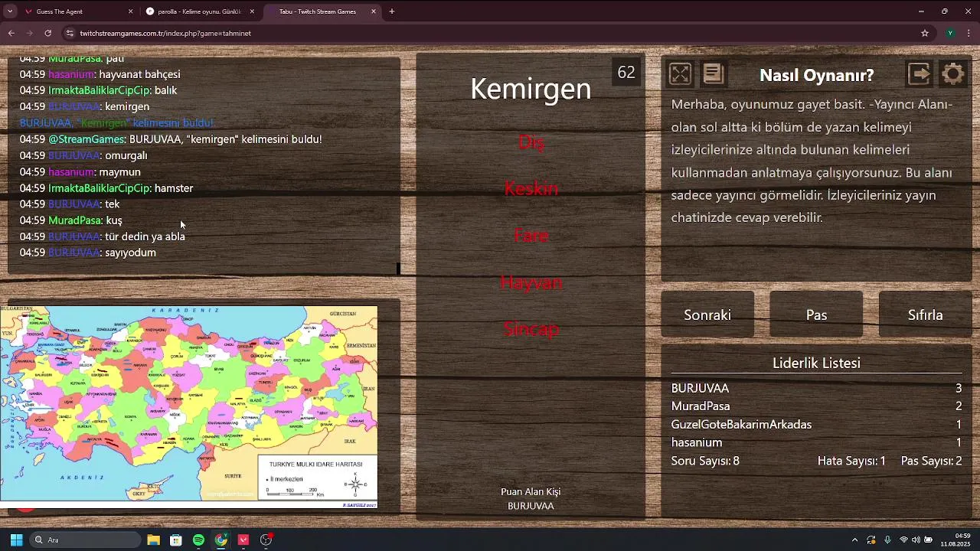Open a new browser tab

[x=392, y=11]
